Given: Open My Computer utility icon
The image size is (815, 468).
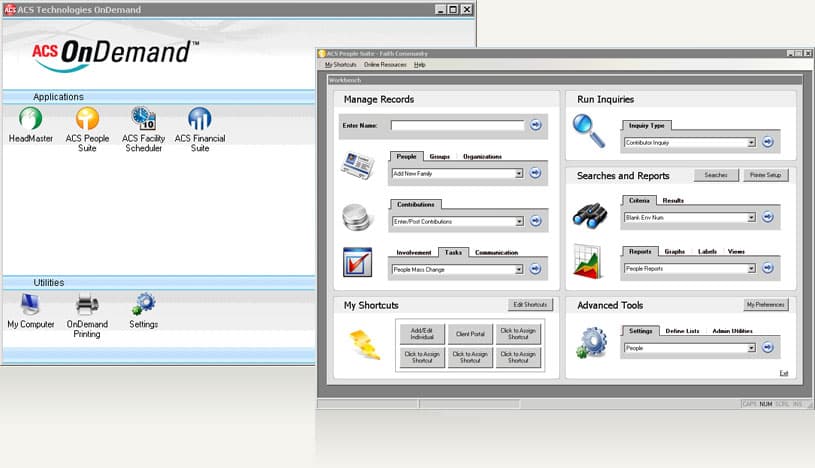Looking at the screenshot, I should pyautogui.click(x=31, y=304).
